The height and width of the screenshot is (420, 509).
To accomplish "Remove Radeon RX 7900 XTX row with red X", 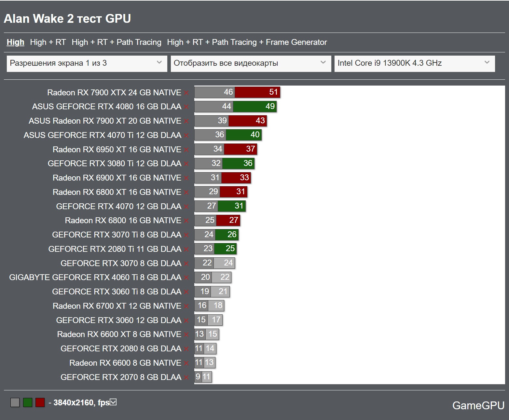I will [186, 93].
